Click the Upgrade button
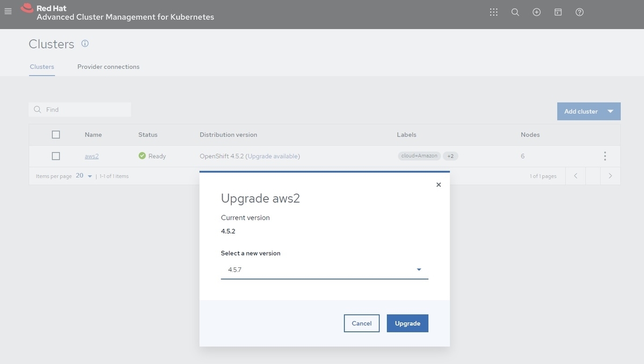The image size is (644, 364). click(x=407, y=323)
